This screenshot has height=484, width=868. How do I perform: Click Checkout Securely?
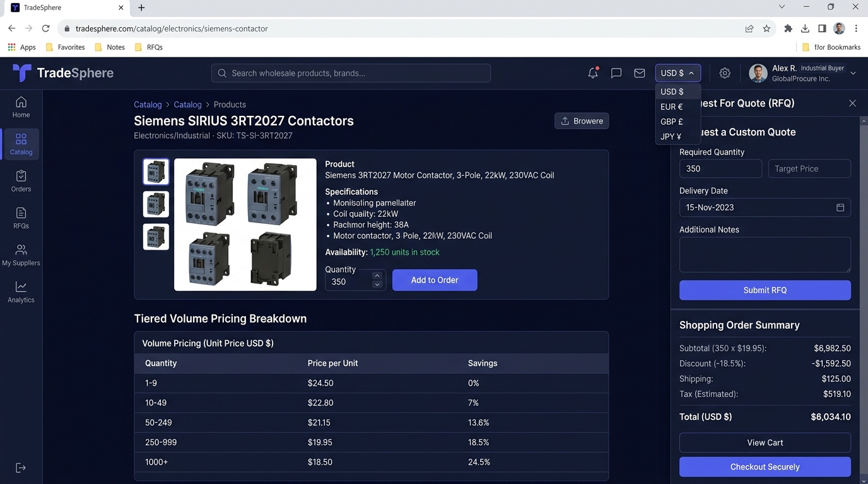(x=765, y=467)
